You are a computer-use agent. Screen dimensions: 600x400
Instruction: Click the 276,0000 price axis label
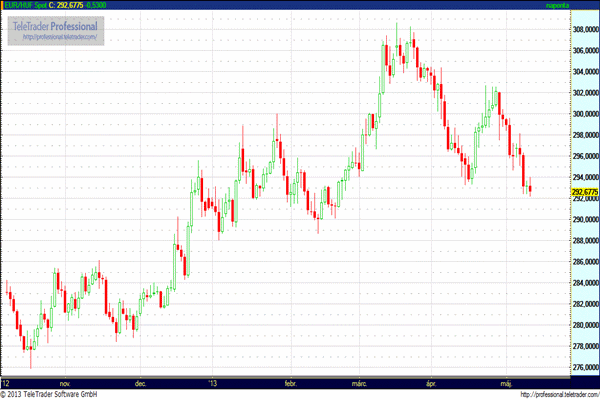(x=583, y=368)
